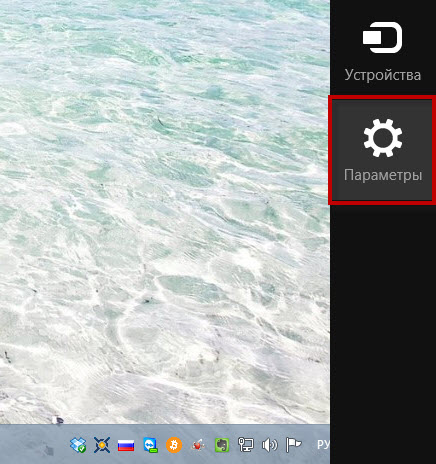The image size is (436, 464).
Task: Click the orange Bitcoin tray icon
Action: click(174, 445)
